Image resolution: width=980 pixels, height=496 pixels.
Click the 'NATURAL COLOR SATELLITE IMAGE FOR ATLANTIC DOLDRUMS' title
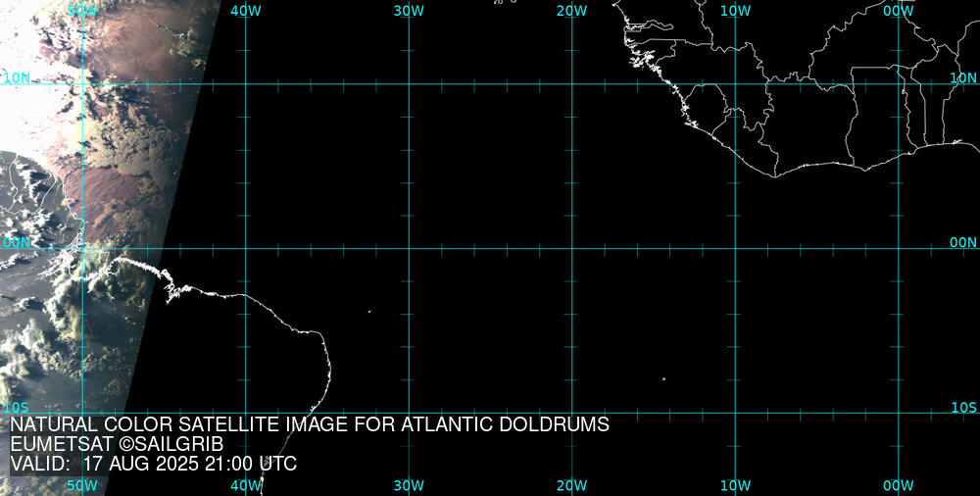pos(310,424)
